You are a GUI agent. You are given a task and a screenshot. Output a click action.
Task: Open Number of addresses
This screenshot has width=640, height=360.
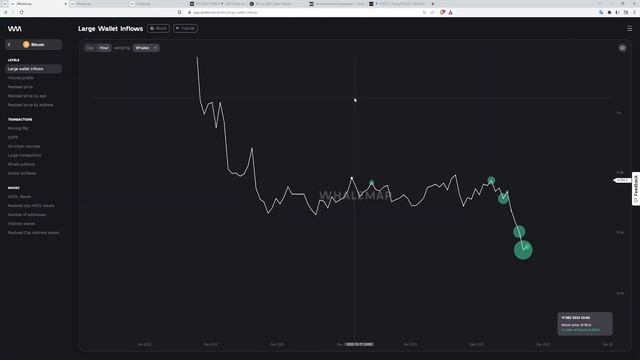(27, 215)
